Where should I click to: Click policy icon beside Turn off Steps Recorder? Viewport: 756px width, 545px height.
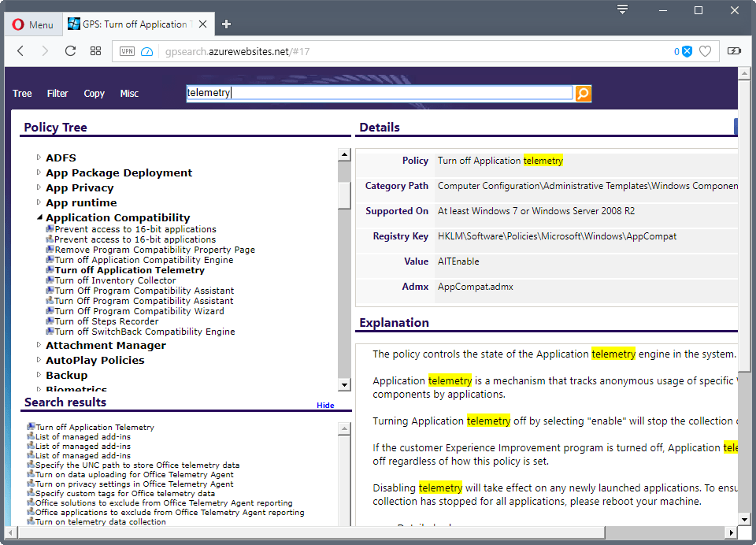click(50, 321)
